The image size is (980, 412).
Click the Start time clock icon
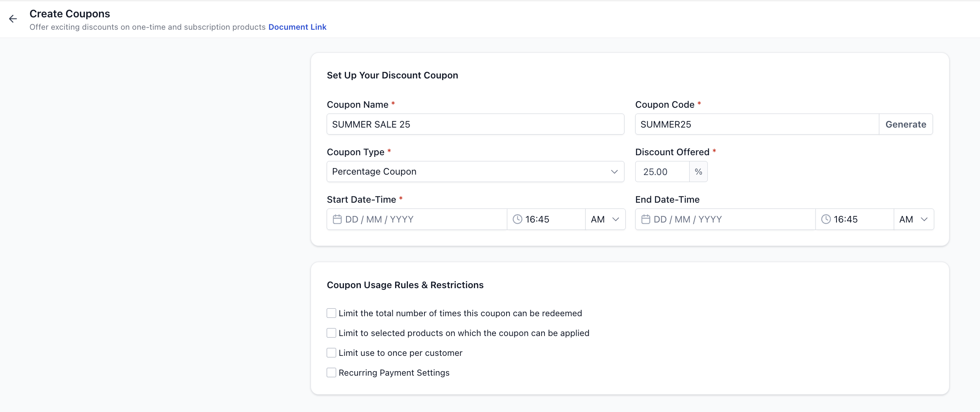click(517, 219)
